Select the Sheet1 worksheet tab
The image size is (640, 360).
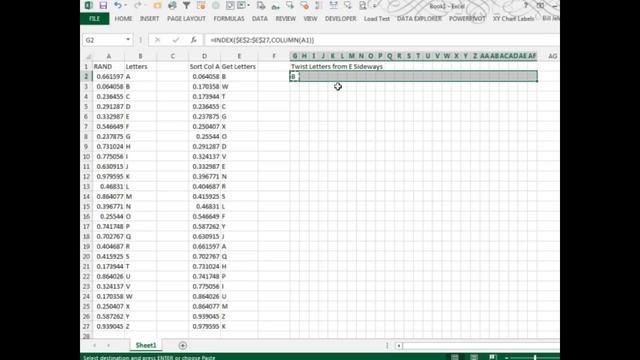(146, 345)
